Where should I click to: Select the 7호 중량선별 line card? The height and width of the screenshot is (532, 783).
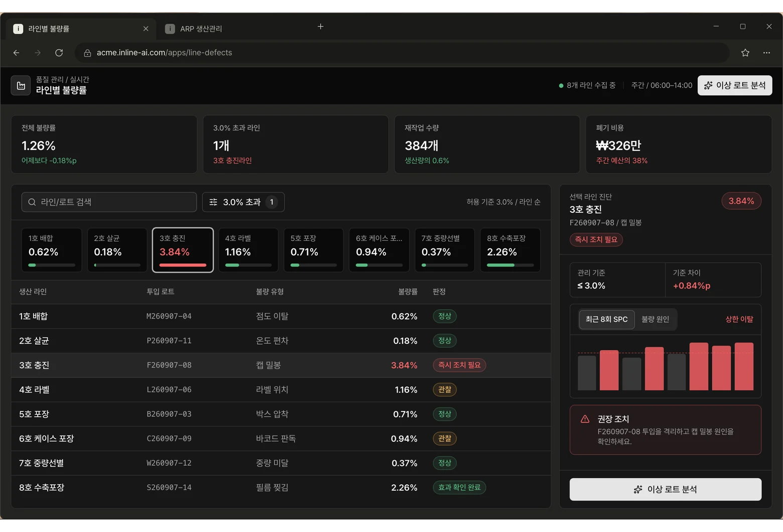coord(445,250)
